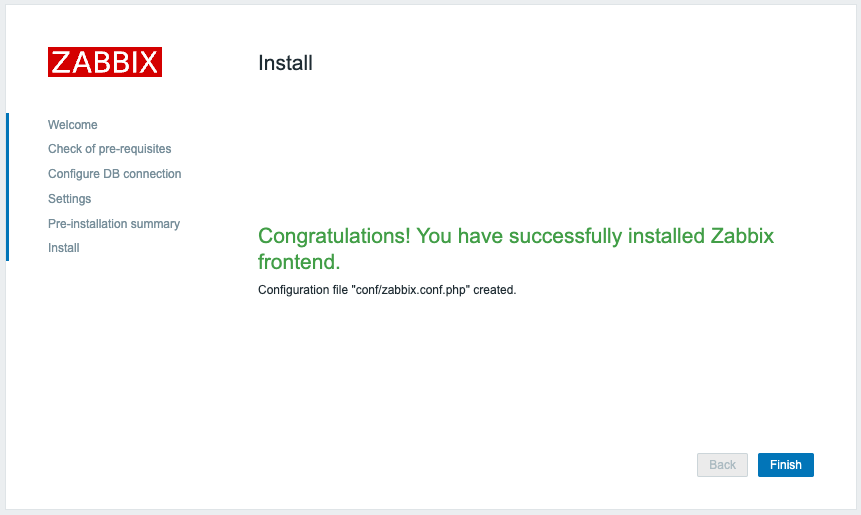
Task: Click the conf/zabbix.conf.php file path text
Action: [x=411, y=290]
